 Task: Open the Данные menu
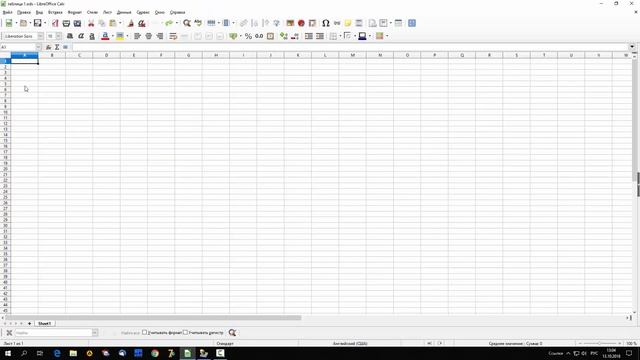124,13
